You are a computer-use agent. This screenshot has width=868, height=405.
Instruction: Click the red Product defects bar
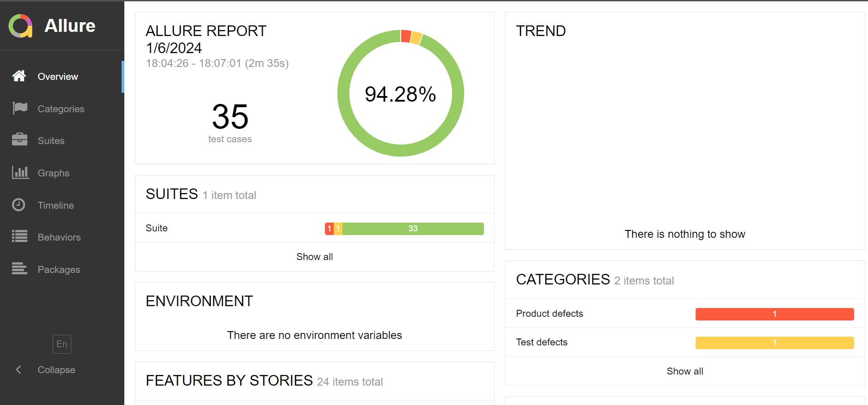tap(774, 314)
